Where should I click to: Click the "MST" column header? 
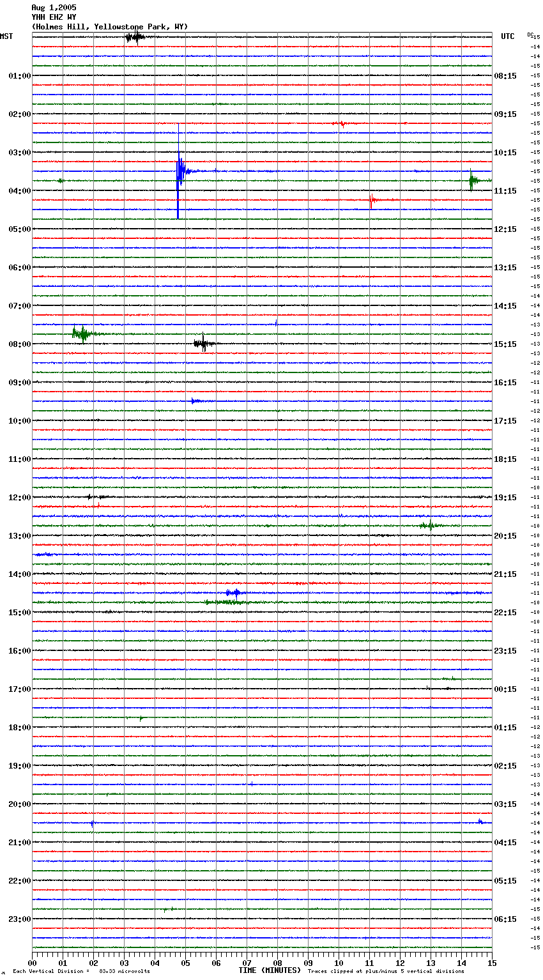(6, 36)
